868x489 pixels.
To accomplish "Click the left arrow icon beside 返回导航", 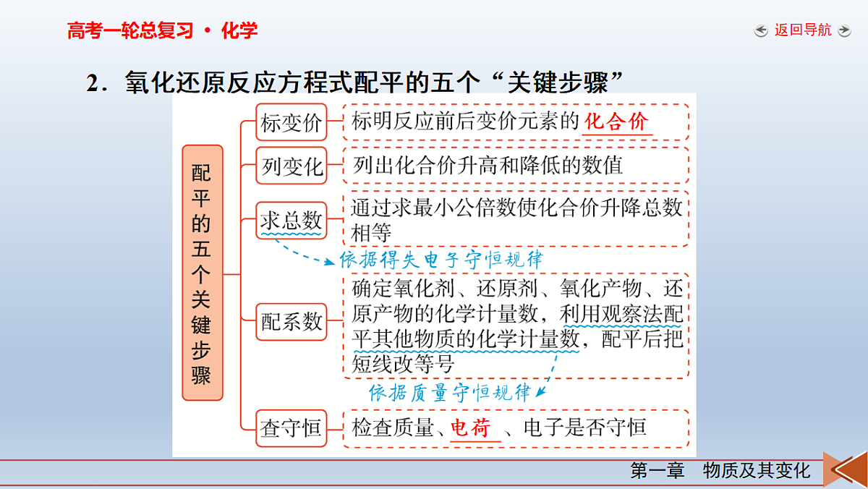I will pyautogui.click(x=761, y=31).
